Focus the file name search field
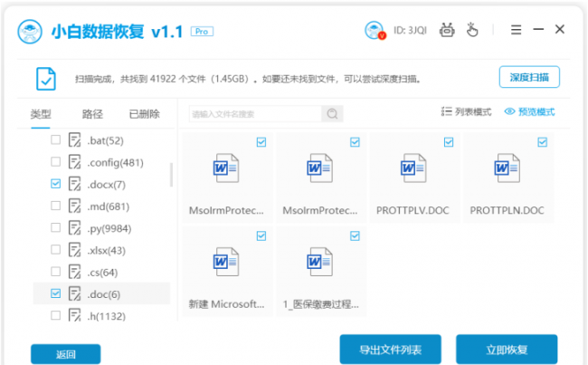Screen dimensions: 588x365 point(255,114)
